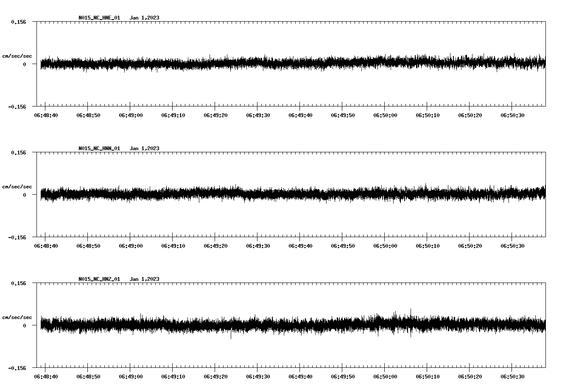Click the Jan 1,2023 date on bottom plot
The image size is (576, 392).
click(145, 279)
